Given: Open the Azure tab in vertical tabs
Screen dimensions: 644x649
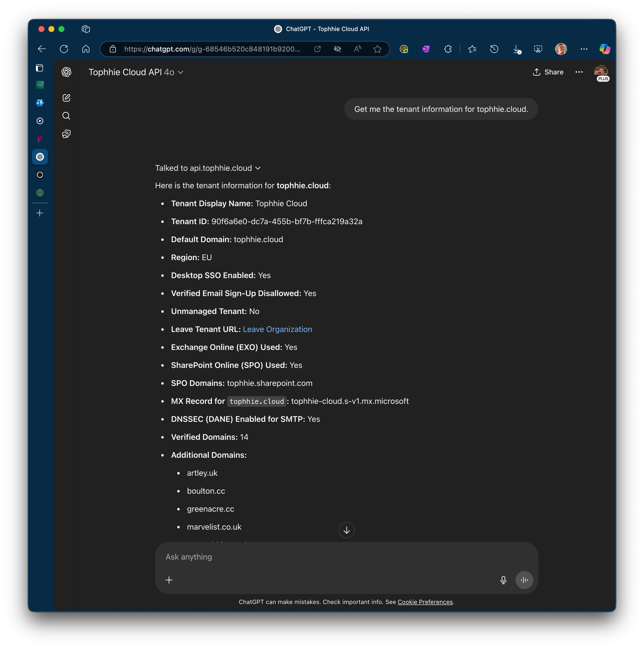Looking at the screenshot, I should point(40,103).
